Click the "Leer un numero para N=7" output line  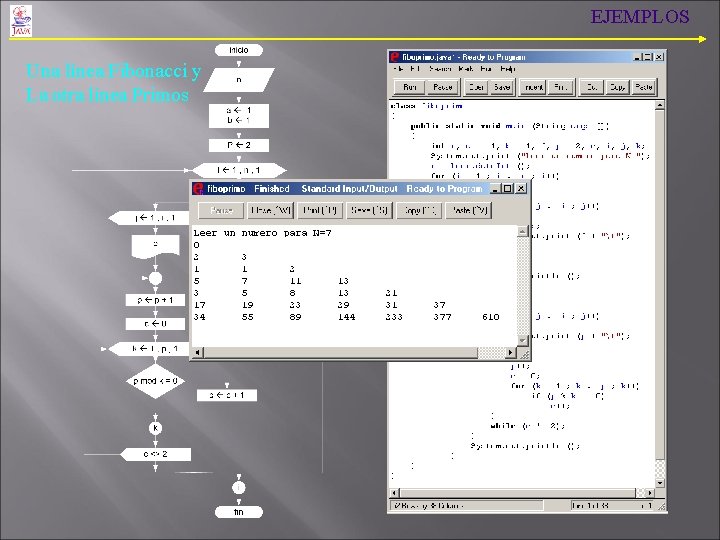(x=262, y=233)
